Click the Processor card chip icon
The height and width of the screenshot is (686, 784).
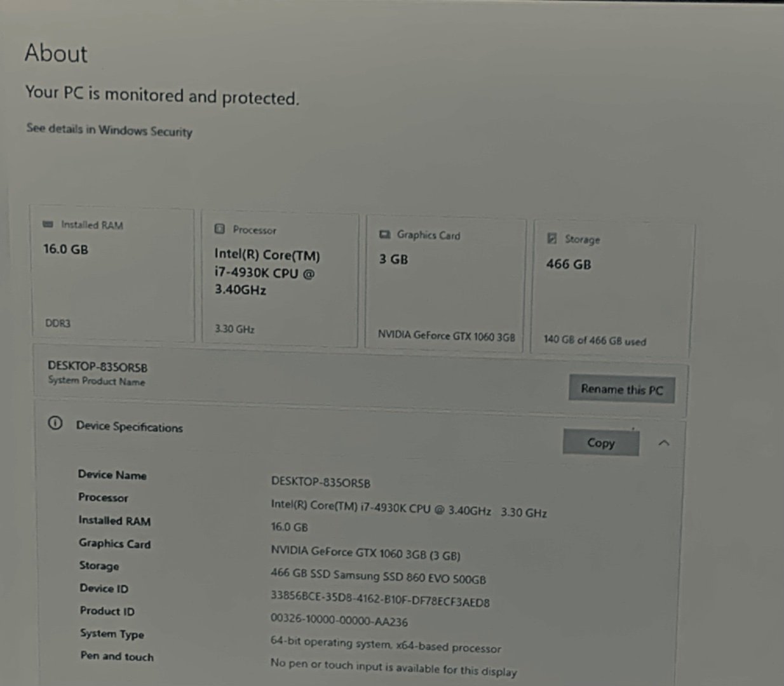pos(220,229)
